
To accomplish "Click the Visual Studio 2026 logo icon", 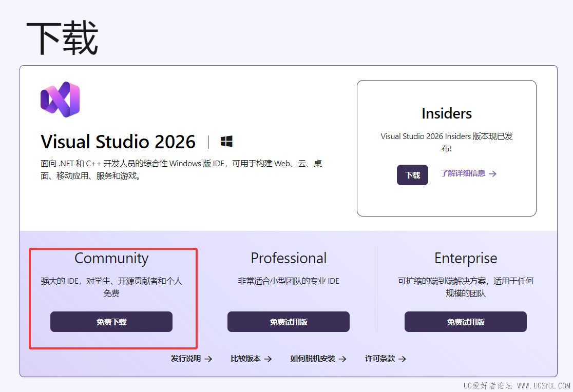I will [60, 100].
